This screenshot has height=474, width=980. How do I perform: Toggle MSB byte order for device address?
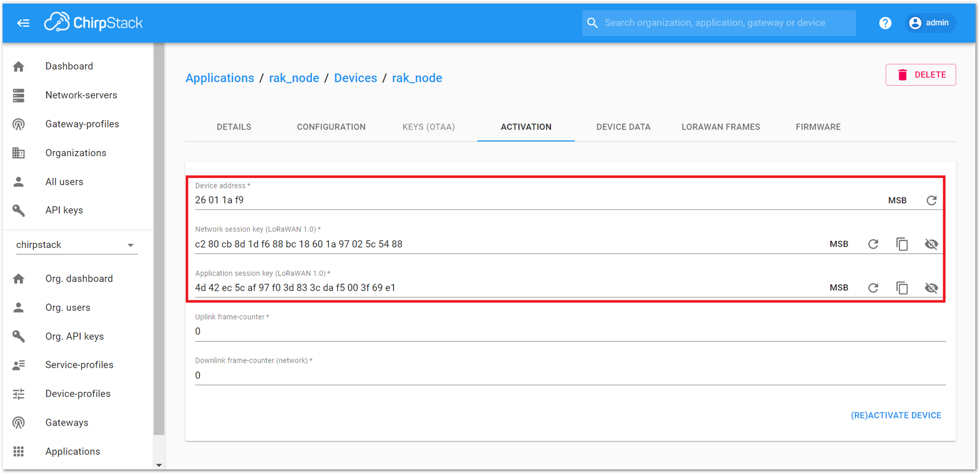coord(897,201)
